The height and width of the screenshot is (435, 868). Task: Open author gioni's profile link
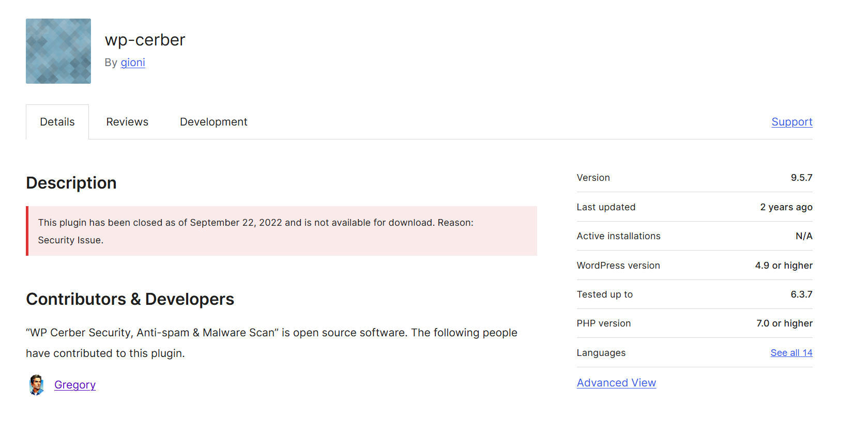click(x=133, y=63)
